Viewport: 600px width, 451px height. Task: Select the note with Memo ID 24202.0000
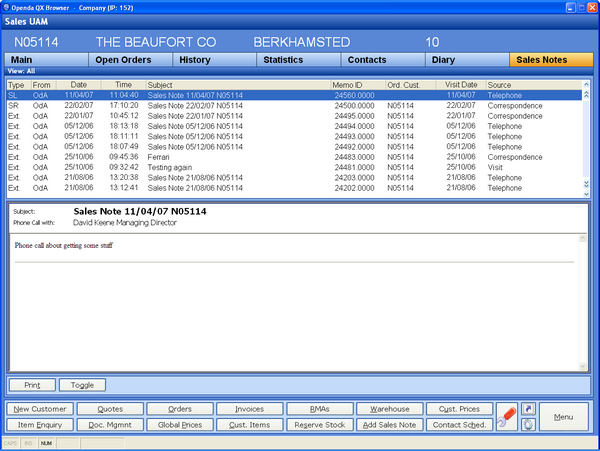click(x=295, y=188)
